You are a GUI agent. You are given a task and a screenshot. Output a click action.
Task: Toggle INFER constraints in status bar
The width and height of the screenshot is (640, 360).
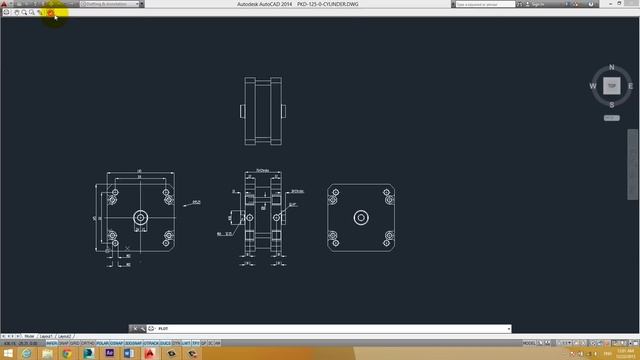pyautogui.click(x=51, y=343)
